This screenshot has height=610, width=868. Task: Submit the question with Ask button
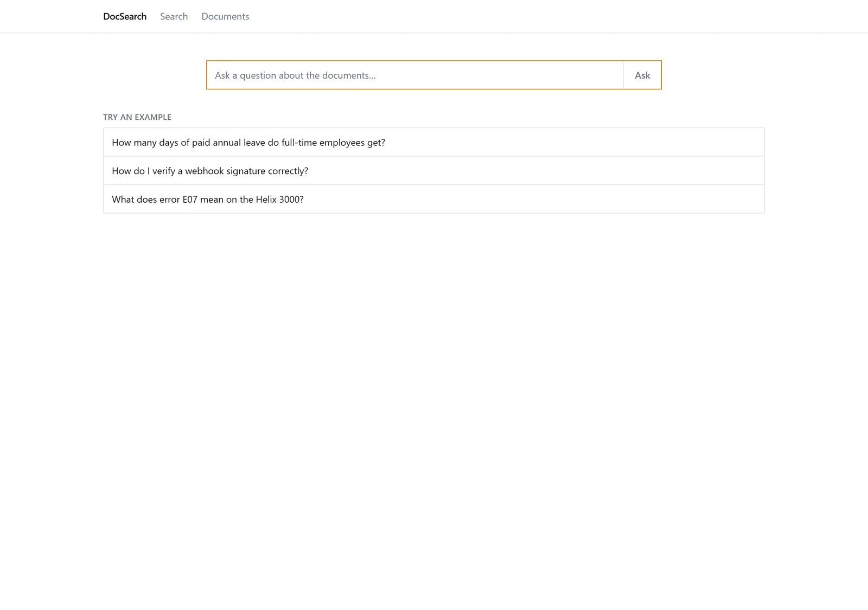coord(642,75)
